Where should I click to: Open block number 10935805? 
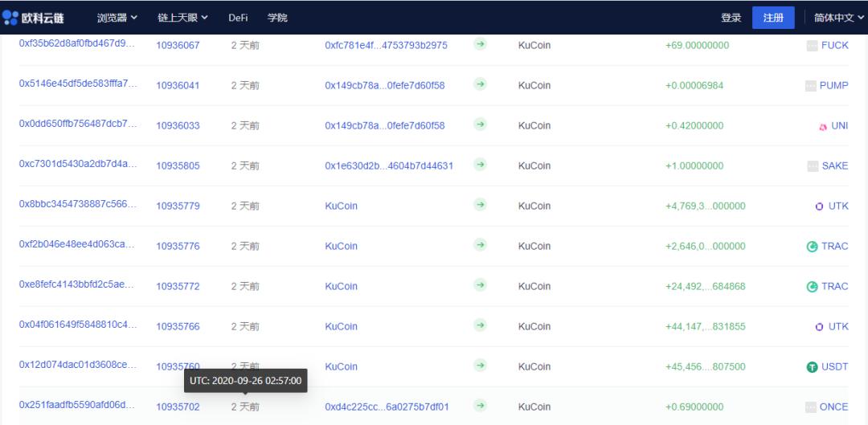tap(178, 166)
